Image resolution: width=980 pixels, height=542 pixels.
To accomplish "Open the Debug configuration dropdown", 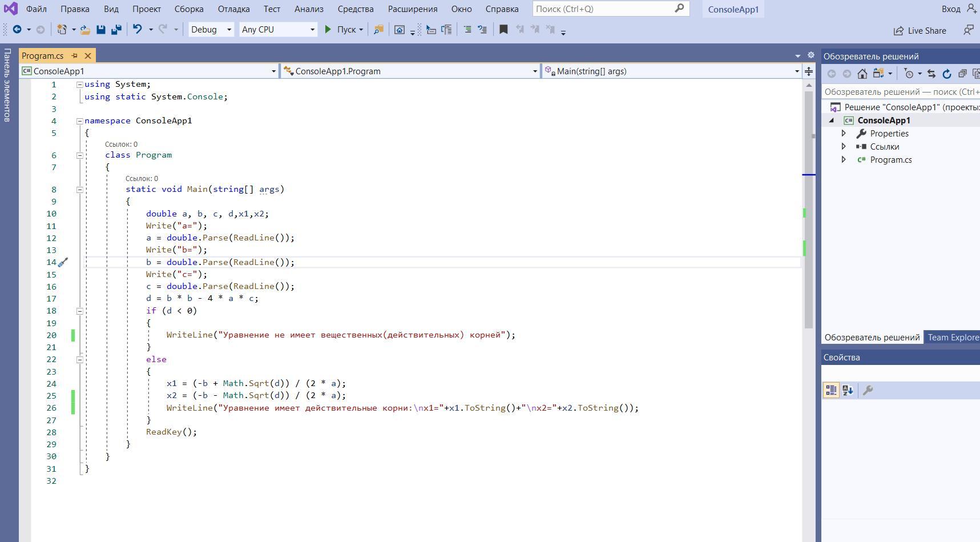I will [211, 29].
